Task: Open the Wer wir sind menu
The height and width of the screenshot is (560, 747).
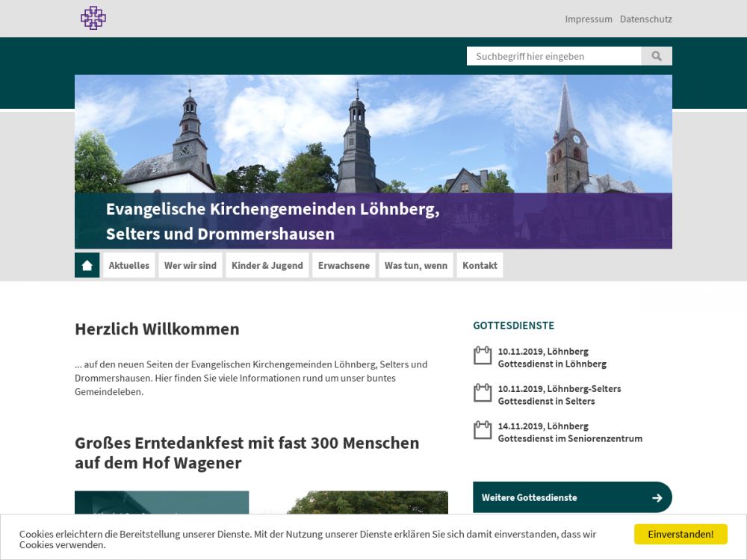Action: pyautogui.click(x=190, y=265)
